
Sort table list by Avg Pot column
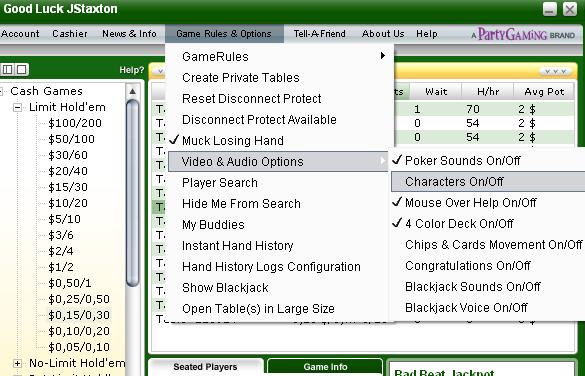click(x=544, y=91)
